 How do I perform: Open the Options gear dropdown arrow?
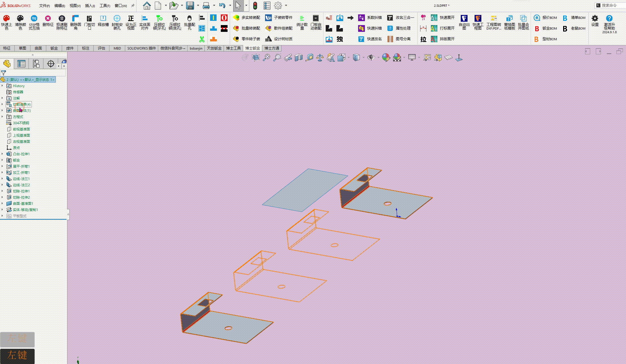coord(286,5)
